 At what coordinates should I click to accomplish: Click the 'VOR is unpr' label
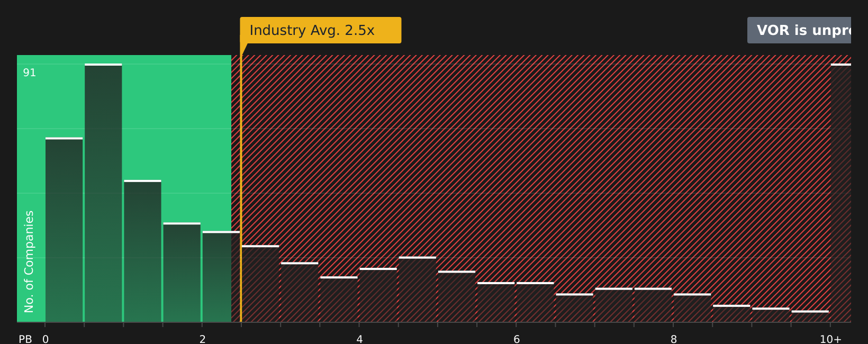click(x=799, y=30)
